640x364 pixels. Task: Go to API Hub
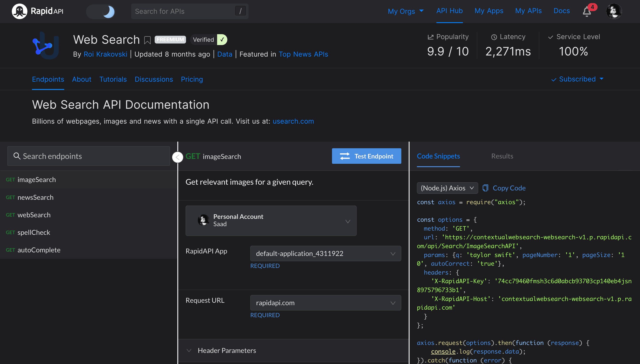pos(449,11)
